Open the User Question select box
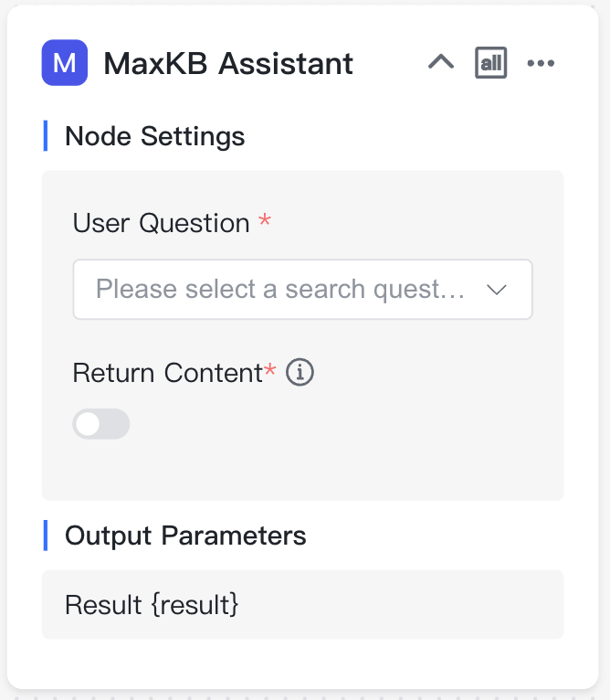 point(302,290)
